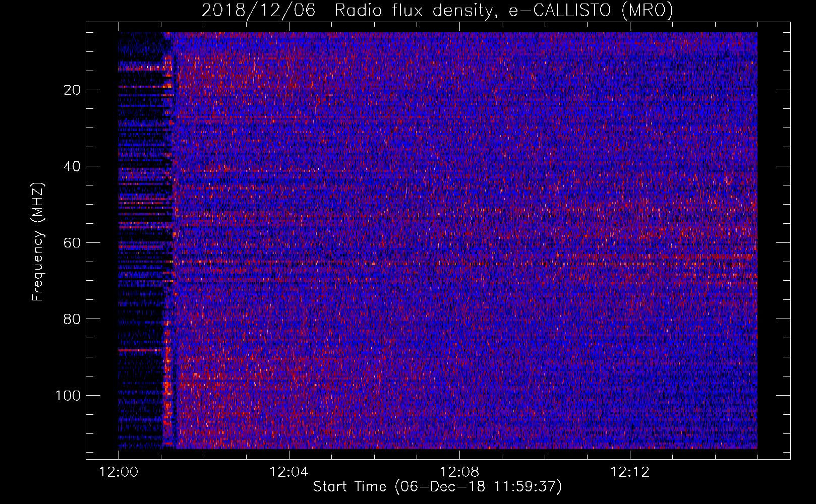Image resolution: width=816 pixels, height=504 pixels.
Task: Click the "Frequency (MHZ)" y-axis label
Action: pyautogui.click(x=38, y=242)
